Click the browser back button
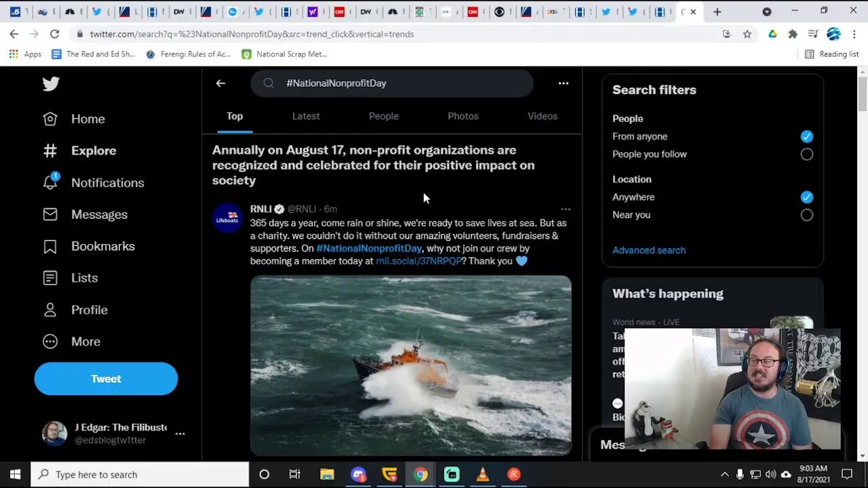This screenshot has width=868, height=488. point(14,34)
